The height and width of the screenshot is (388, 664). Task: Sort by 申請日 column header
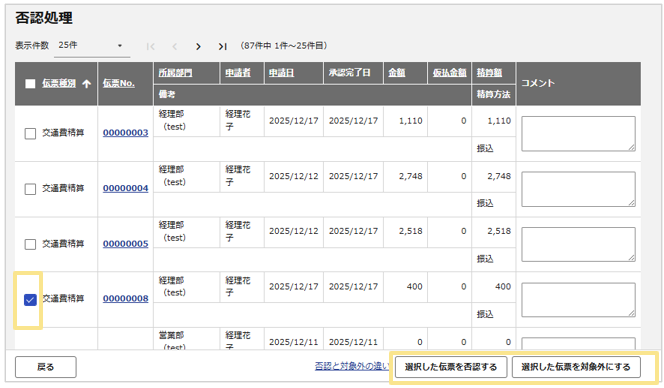point(281,73)
